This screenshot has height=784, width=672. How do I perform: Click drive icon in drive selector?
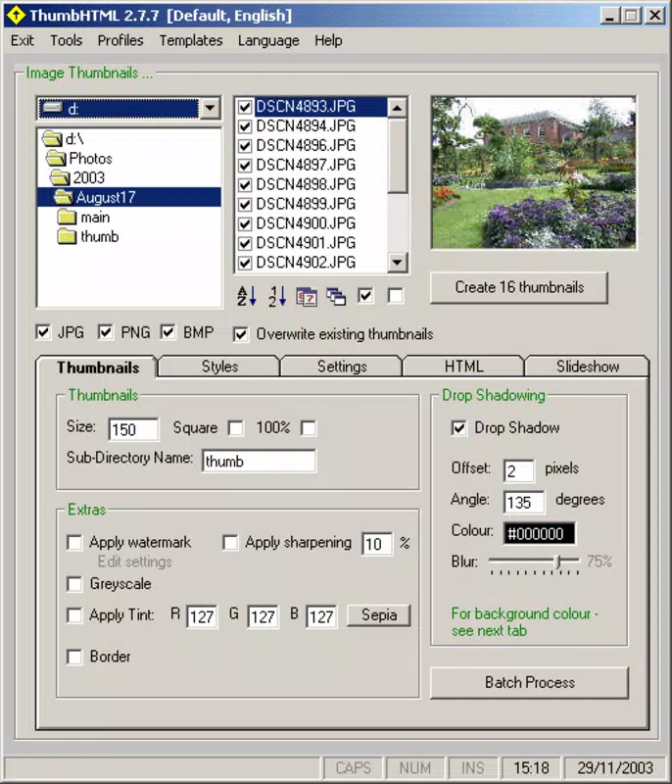point(53,108)
